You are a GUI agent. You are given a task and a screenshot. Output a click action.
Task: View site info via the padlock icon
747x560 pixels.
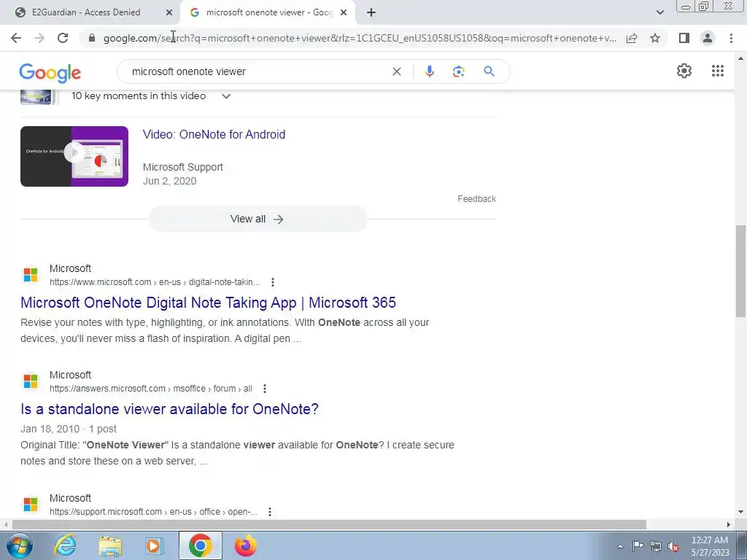coord(92,38)
